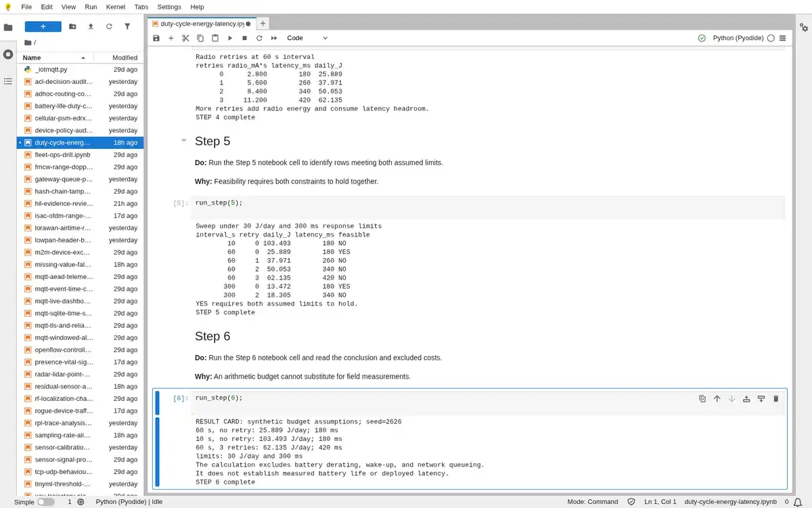Save the notebook with the disk icon
Screen dimensions: 812x508
pos(156,38)
